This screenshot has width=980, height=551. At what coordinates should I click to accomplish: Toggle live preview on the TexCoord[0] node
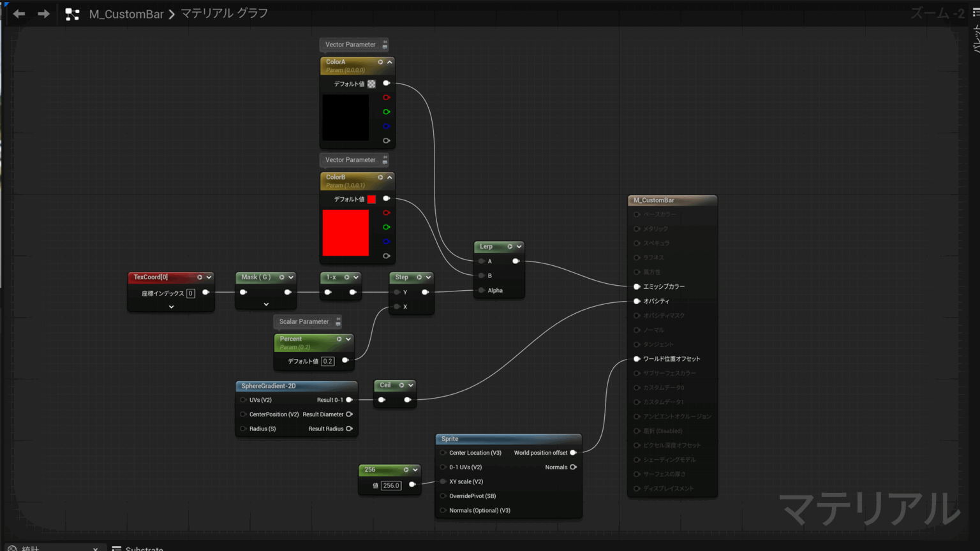coord(199,277)
